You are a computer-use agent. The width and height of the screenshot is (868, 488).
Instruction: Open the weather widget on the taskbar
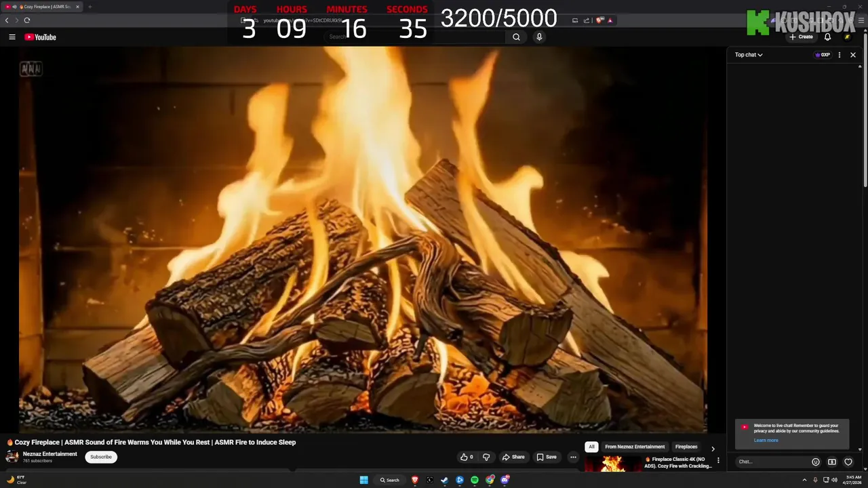pyautogui.click(x=16, y=480)
